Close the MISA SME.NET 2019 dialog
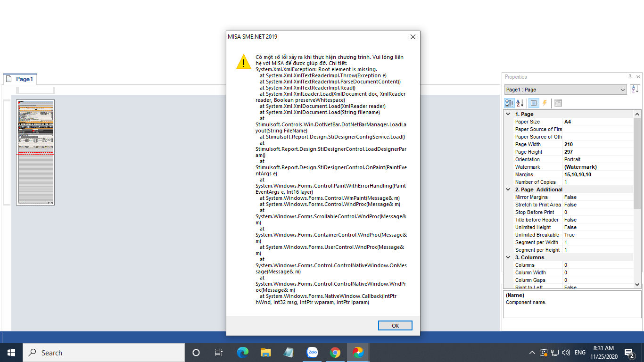Screen dimensions: 644x362 coord(413,37)
